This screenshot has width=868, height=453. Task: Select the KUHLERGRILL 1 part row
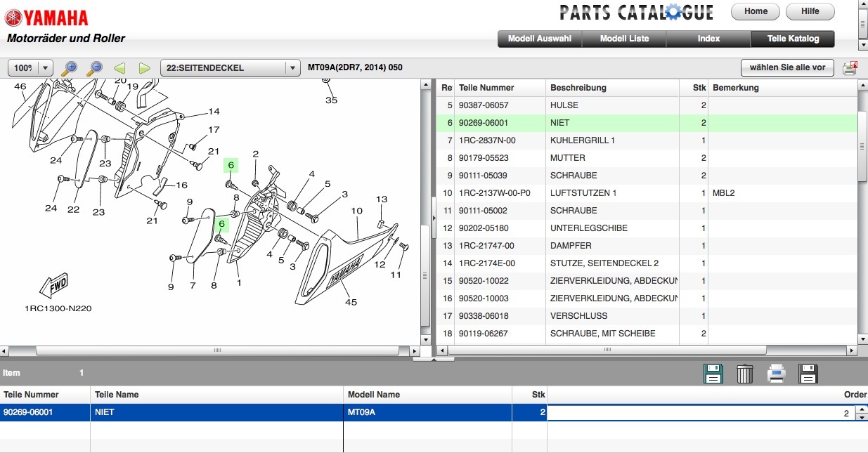click(x=582, y=140)
